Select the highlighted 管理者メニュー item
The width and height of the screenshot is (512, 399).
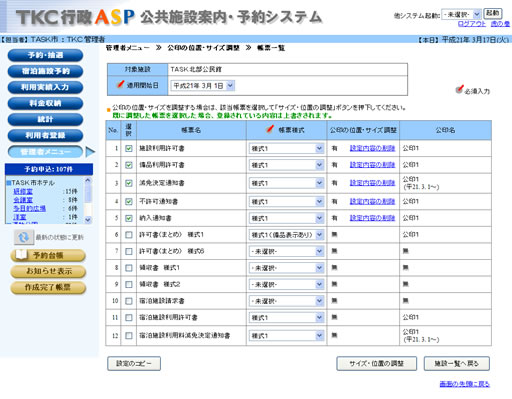click(x=45, y=152)
